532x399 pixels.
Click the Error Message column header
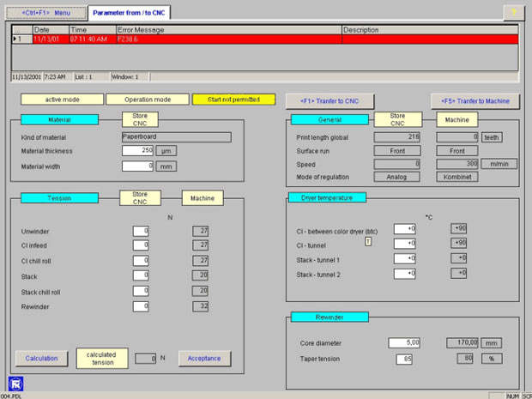pyautogui.click(x=229, y=30)
